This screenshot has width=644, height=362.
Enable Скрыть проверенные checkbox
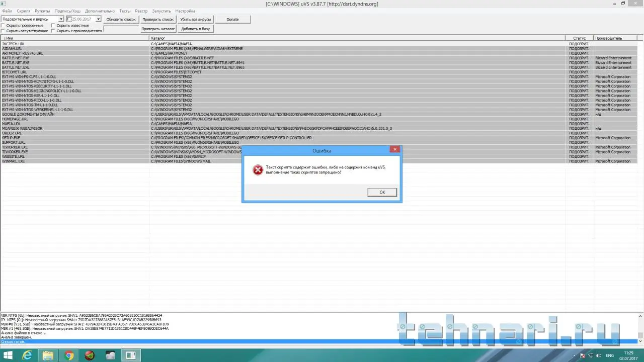click(4, 26)
